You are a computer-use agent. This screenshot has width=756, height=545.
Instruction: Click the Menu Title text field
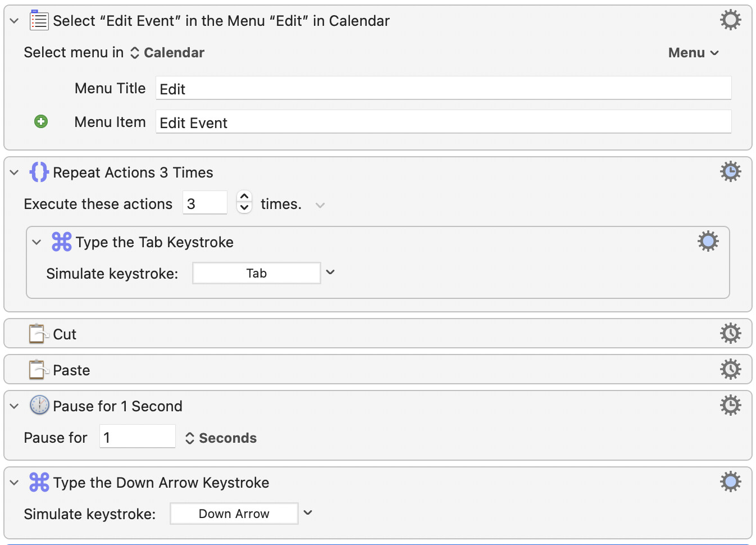[443, 89]
